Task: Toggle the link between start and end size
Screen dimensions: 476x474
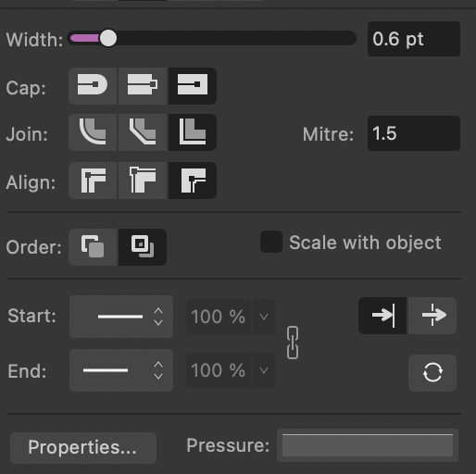Action: (293, 343)
